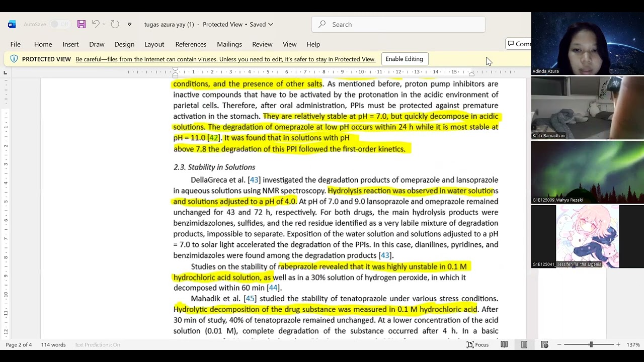Open the References tab
The height and width of the screenshot is (362, 644).
click(191, 44)
